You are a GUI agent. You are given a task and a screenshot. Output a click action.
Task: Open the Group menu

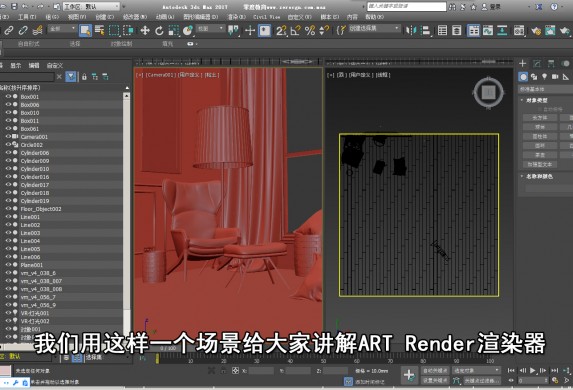(x=52, y=17)
